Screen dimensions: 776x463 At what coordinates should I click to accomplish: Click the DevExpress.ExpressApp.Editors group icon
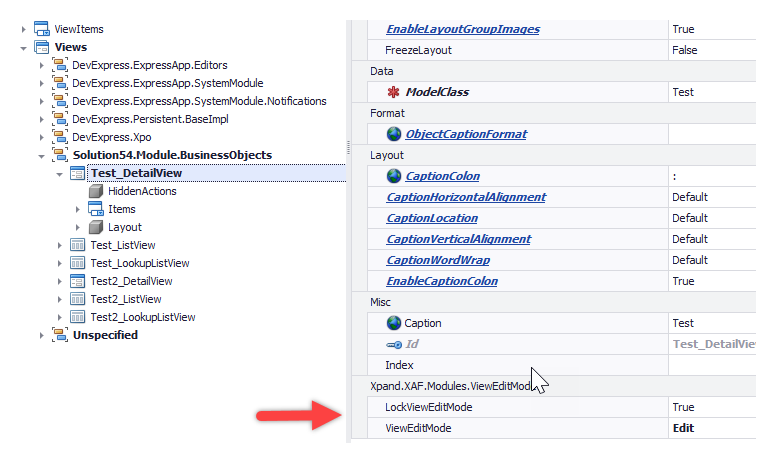tap(60, 65)
